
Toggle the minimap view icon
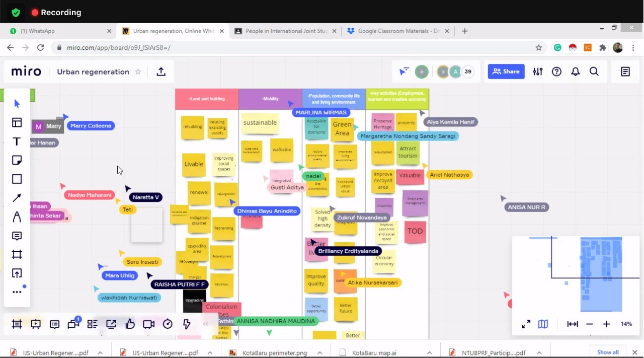pyautogui.click(x=543, y=324)
